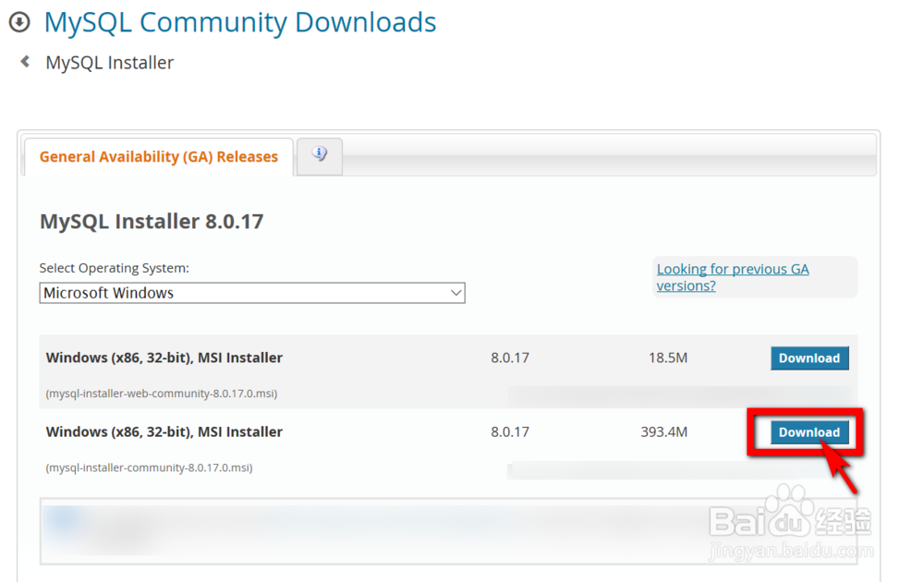Click version 8.0.17 in the 393.4M row

510,432
